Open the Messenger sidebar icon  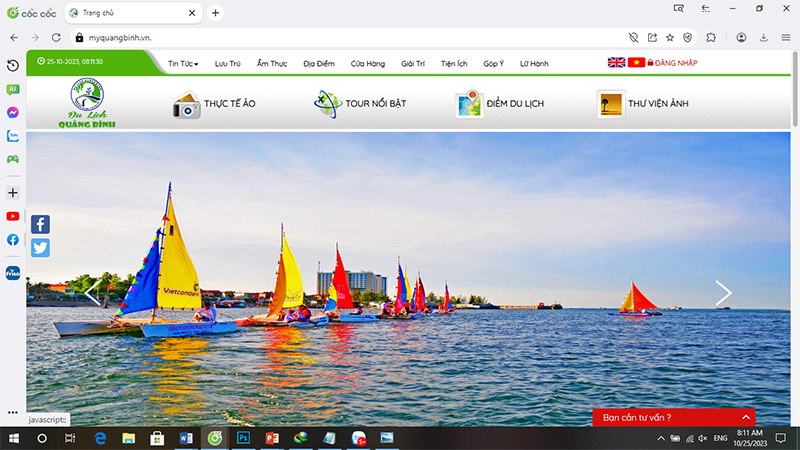click(13, 112)
